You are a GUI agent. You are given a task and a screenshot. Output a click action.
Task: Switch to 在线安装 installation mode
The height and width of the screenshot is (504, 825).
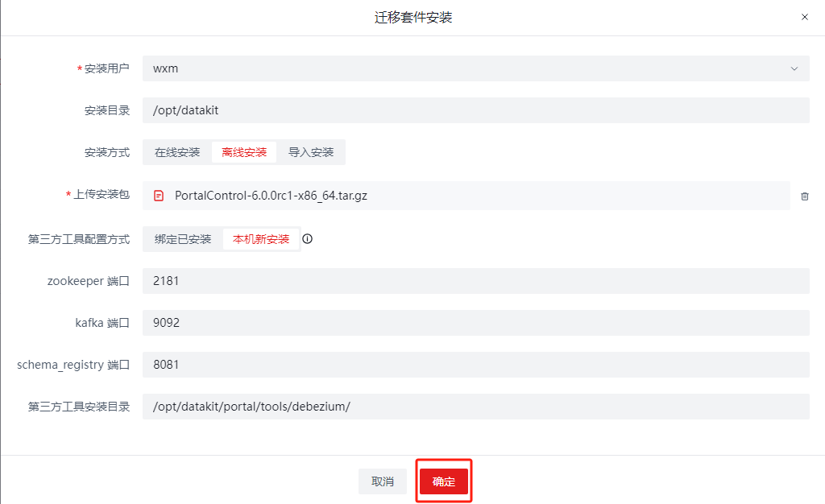click(176, 152)
